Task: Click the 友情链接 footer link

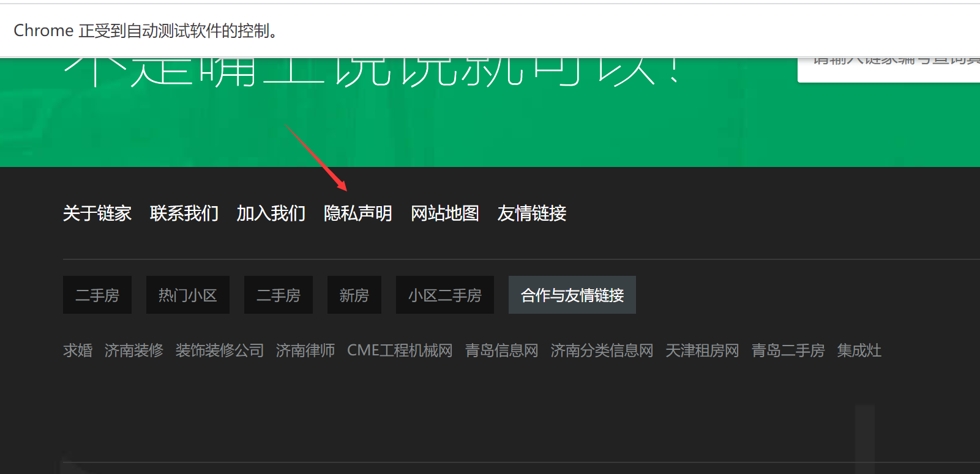Action: [532, 213]
